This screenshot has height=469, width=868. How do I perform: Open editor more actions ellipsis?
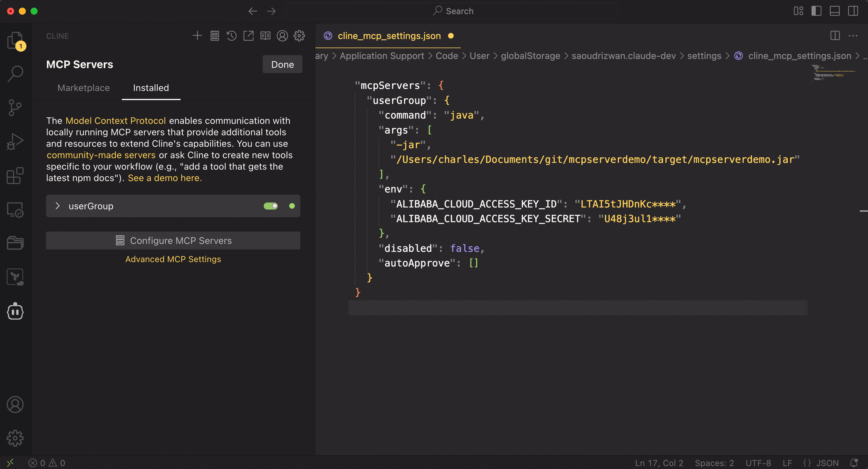tap(853, 36)
